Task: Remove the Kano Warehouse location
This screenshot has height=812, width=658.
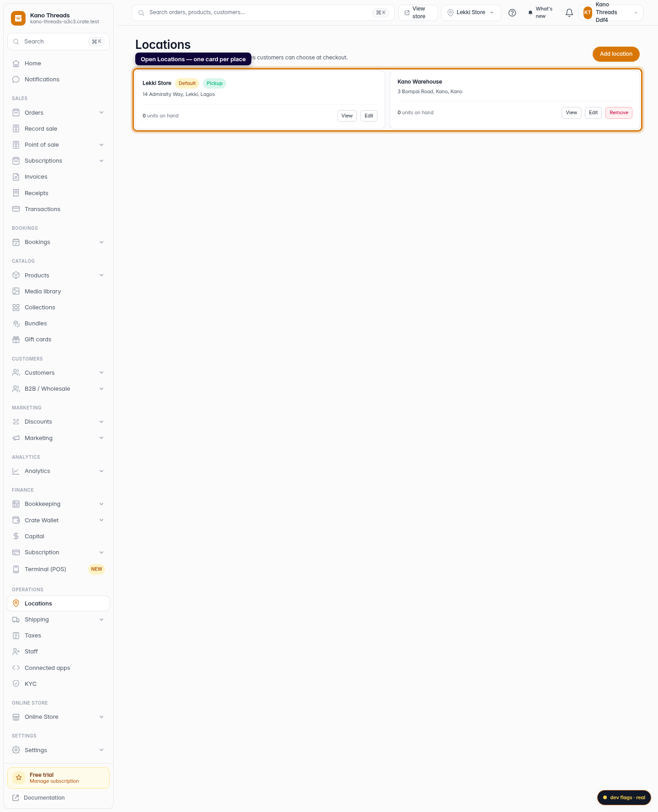Action: coord(619,113)
